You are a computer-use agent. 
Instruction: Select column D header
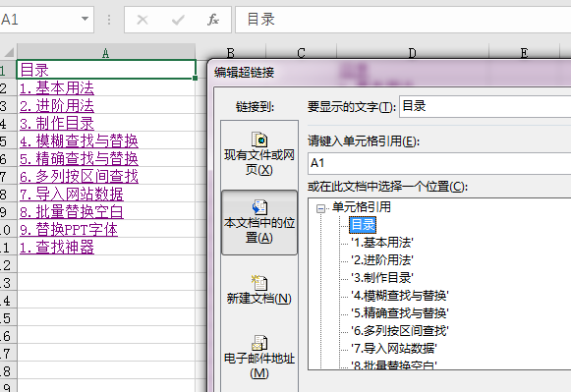pyautogui.click(x=412, y=52)
